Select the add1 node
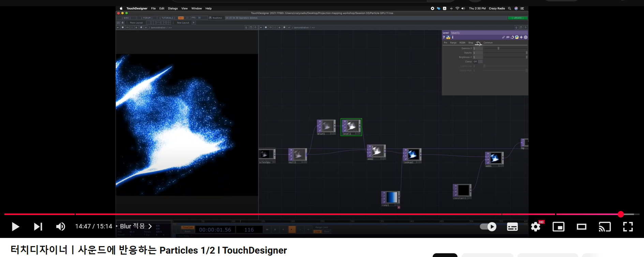 coord(494,159)
